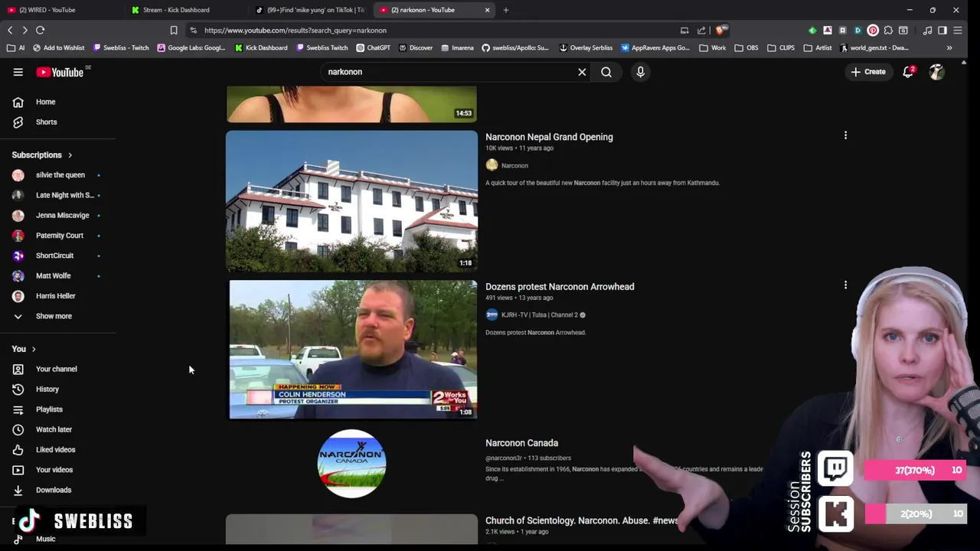
Task: Expand Show more subscriptions
Action: click(x=54, y=316)
